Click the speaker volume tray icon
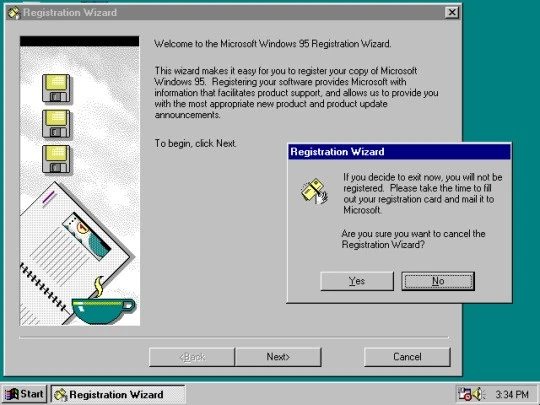This screenshot has width=540, height=405. click(478, 394)
